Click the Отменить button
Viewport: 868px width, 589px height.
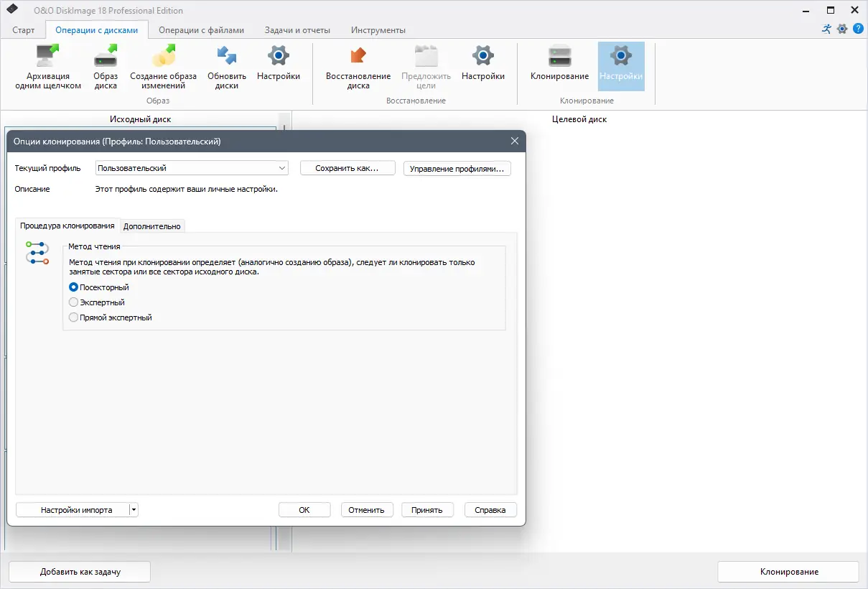click(x=367, y=510)
